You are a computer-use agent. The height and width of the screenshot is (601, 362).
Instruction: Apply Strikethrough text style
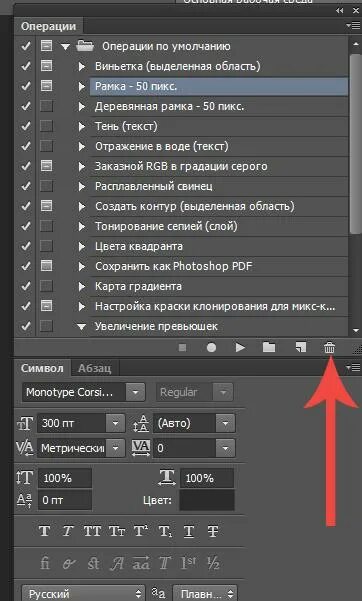pyautogui.click(x=213, y=531)
